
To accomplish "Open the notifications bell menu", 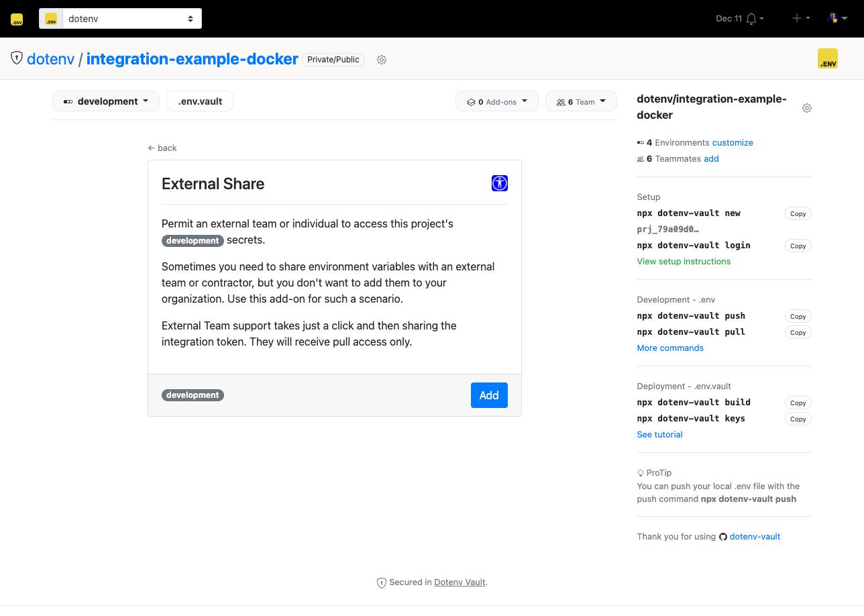I will click(755, 19).
